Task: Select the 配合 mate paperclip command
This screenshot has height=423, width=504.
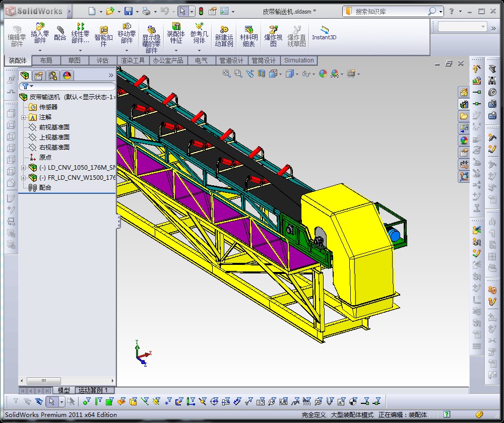Action: point(60,33)
